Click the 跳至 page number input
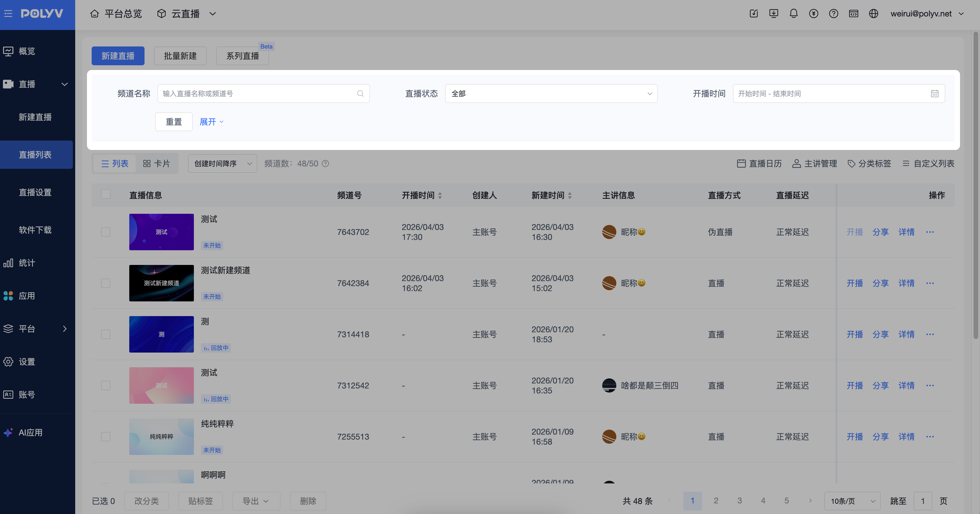This screenshot has width=980, height=514. (x=922, y=501)
